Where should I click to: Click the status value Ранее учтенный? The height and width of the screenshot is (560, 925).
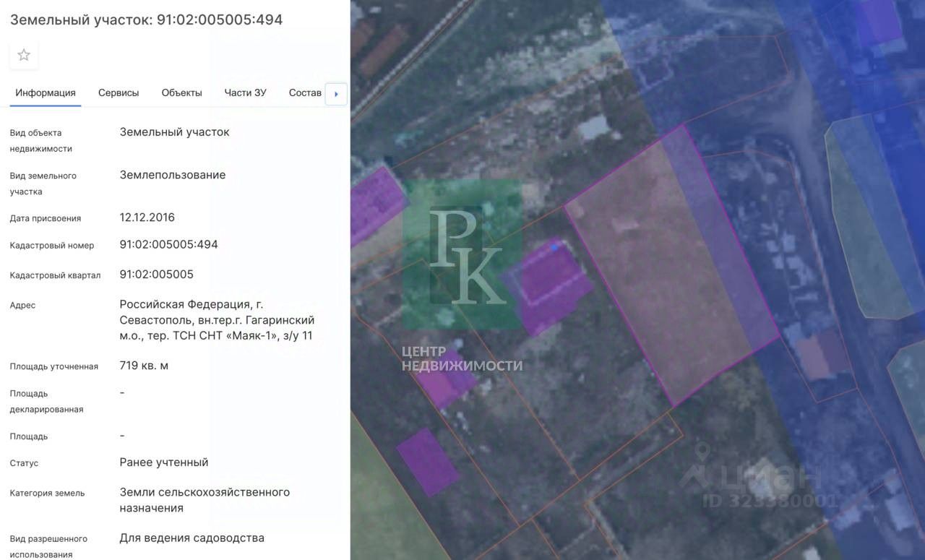(x=163, y=462)
